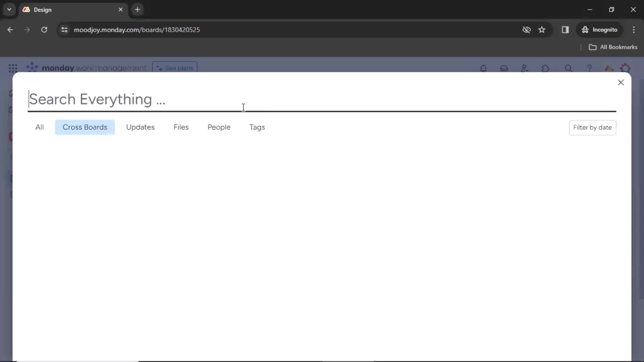Open the inbox icon
Screen dimensions: 644x362
(x=504, y=68)
